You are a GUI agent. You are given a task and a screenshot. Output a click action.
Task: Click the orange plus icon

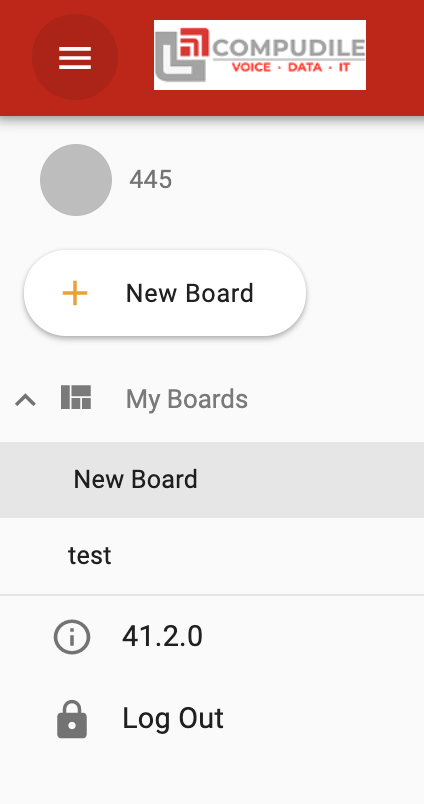75,293
